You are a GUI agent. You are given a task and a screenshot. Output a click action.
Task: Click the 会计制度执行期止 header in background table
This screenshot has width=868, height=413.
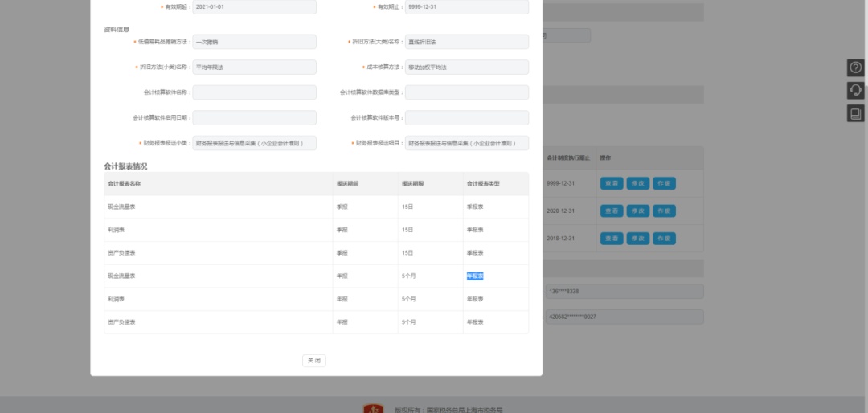point(568,158)
